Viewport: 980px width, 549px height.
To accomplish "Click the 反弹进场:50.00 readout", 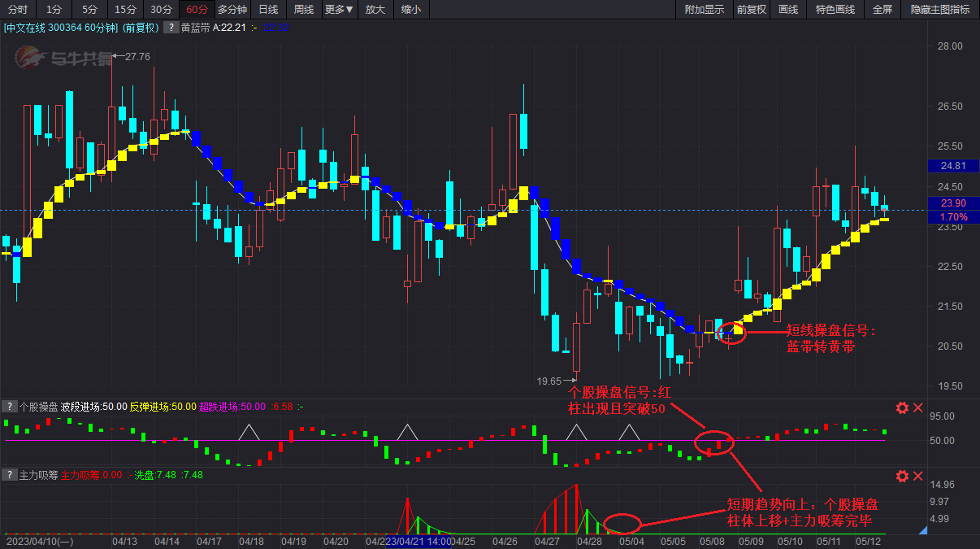I will tap(163, 407).
